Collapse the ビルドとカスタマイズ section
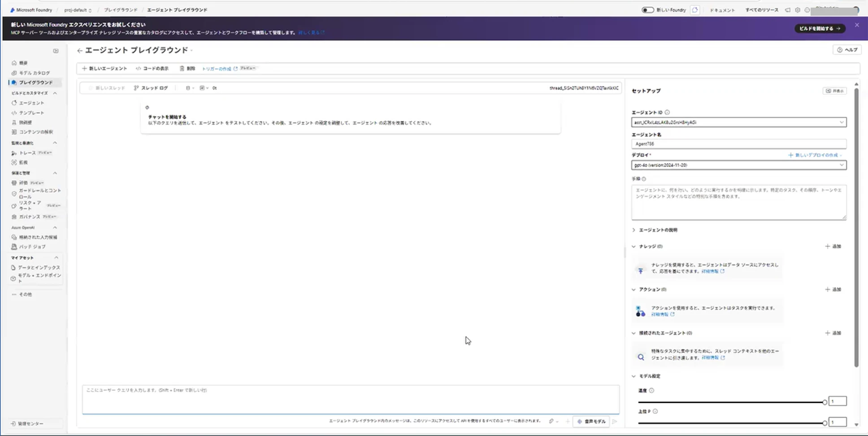The image size is (868, 436). 55,93
